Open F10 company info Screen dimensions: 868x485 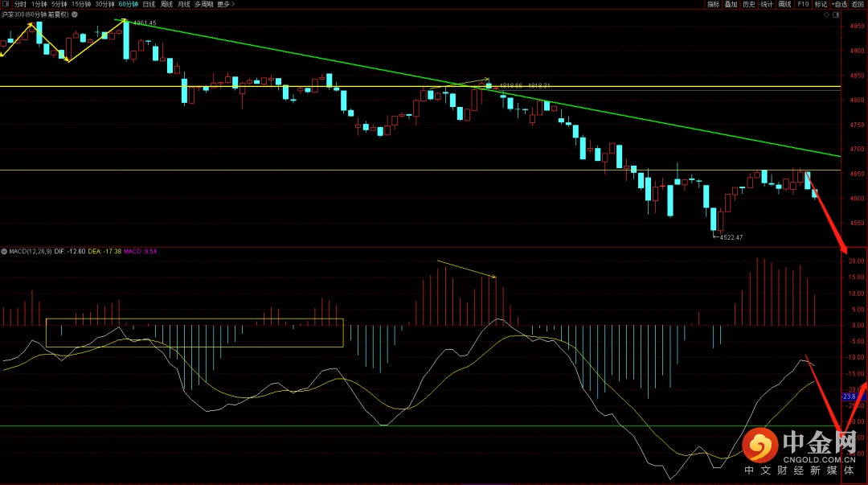tap(803, 4)
